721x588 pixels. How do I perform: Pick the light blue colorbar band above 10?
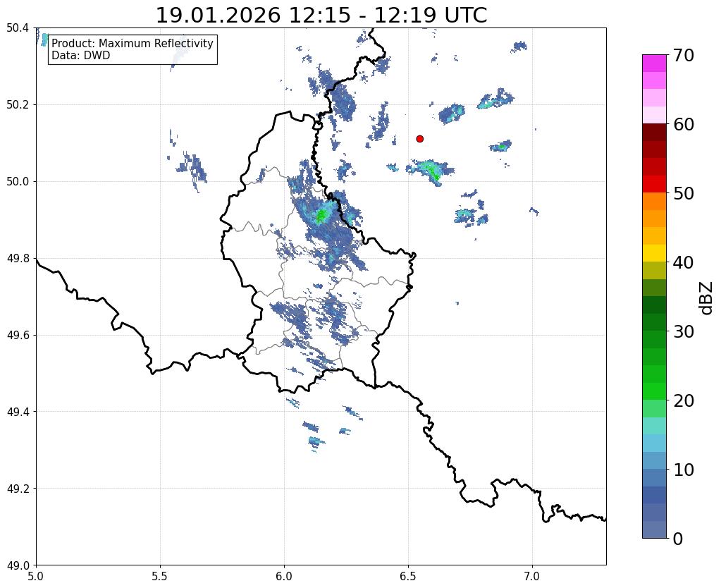point(654,460)
